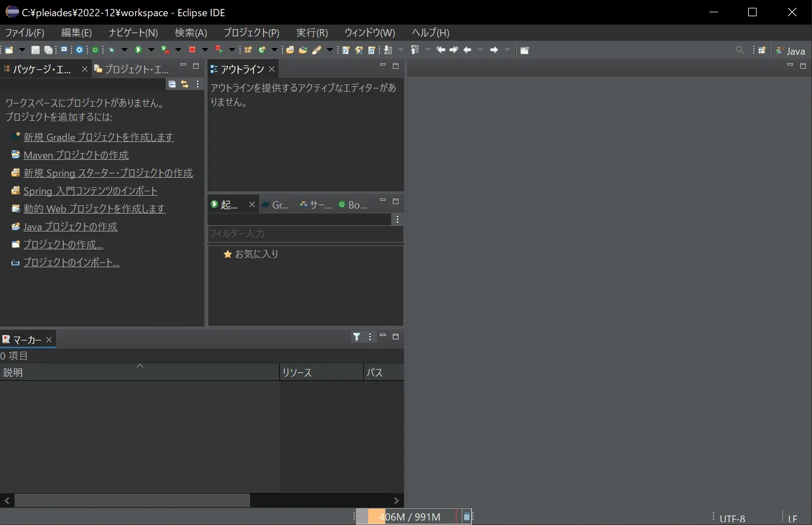Expand the Debug dropdown arrow
Image resolution: width=812 pixels, height=525 pixels.
[x=124, y=50]
